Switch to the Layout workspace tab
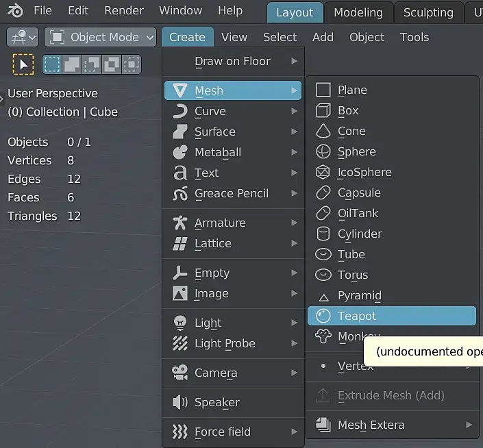483x448 pixels. [x=295, y=12]
